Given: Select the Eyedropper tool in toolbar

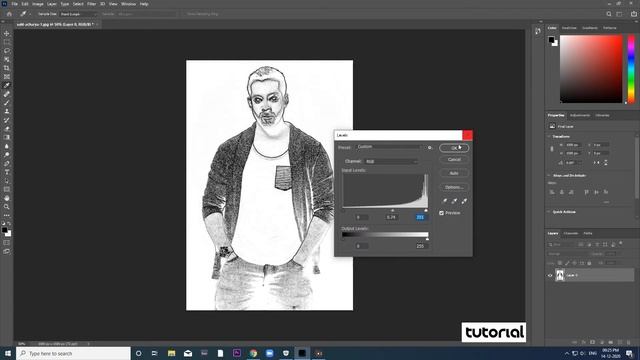Looking at the screenshot, I should tap(7, 85).
